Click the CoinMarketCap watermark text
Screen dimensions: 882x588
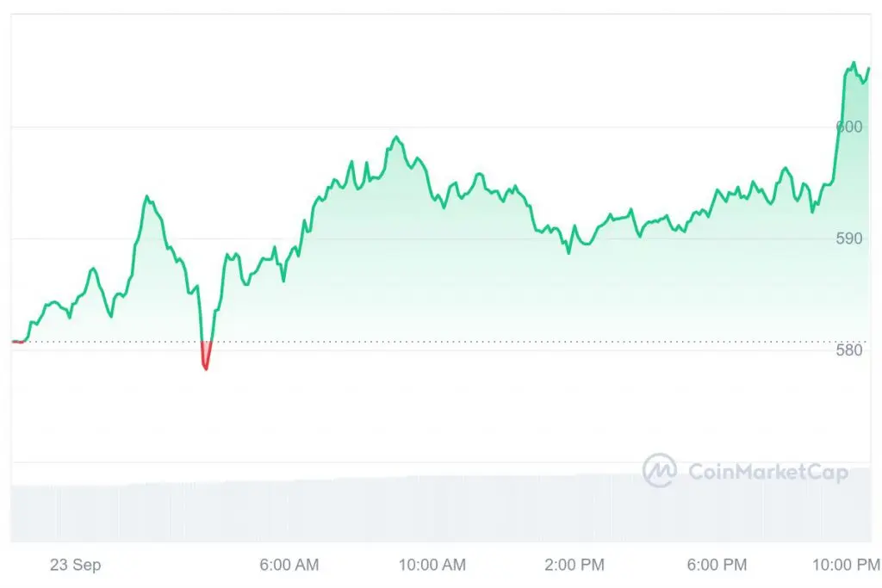pos(767,472)
